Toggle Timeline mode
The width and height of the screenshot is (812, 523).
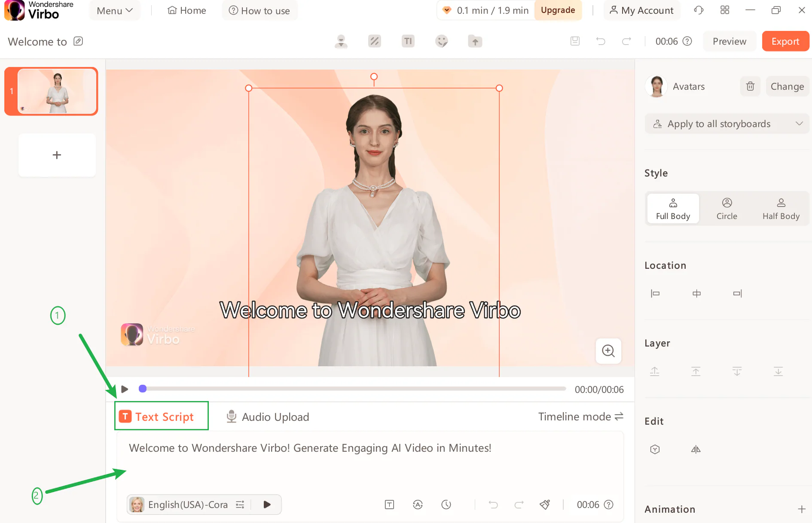coord(581,417)
